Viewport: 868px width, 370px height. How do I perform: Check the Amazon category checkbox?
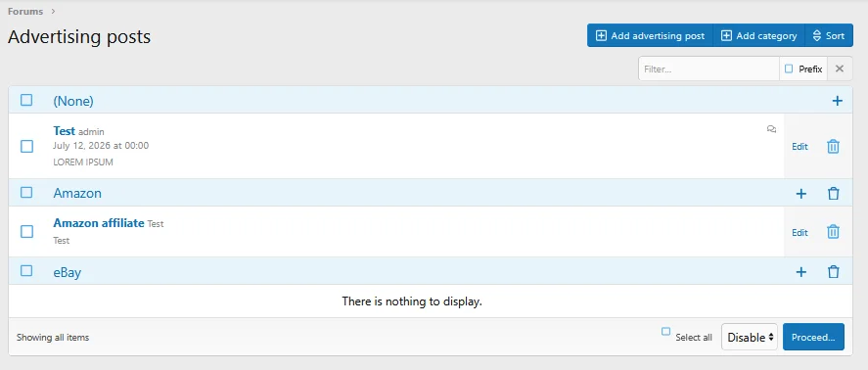tap(26, 192)
